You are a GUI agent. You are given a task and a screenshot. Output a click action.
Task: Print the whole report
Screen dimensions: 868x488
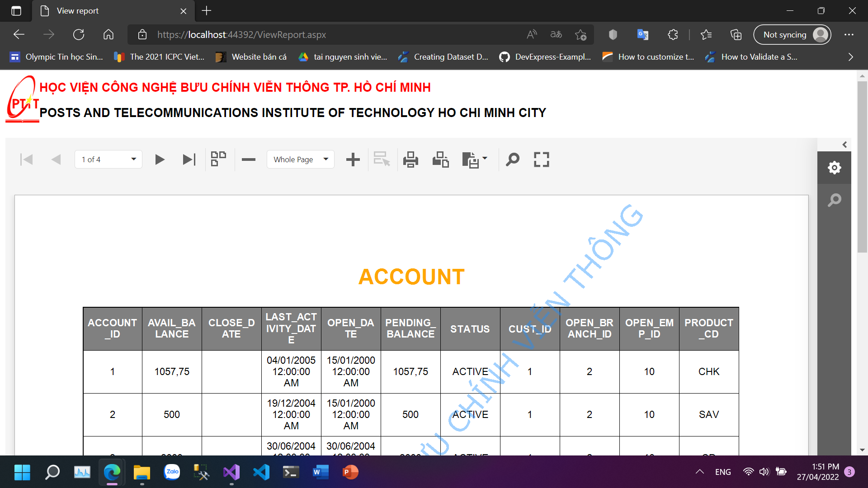click(410, 160)
